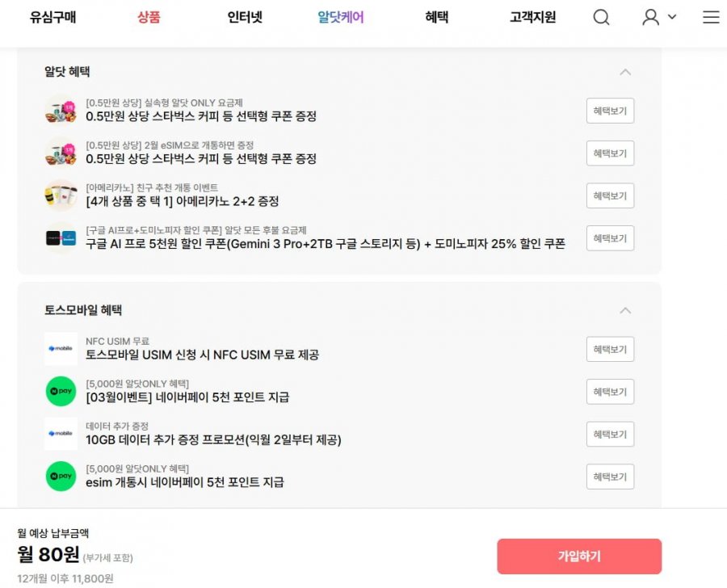Collapse the 알닷 혜택 section
Screen dimensions: 727x588
coord(624,72)
